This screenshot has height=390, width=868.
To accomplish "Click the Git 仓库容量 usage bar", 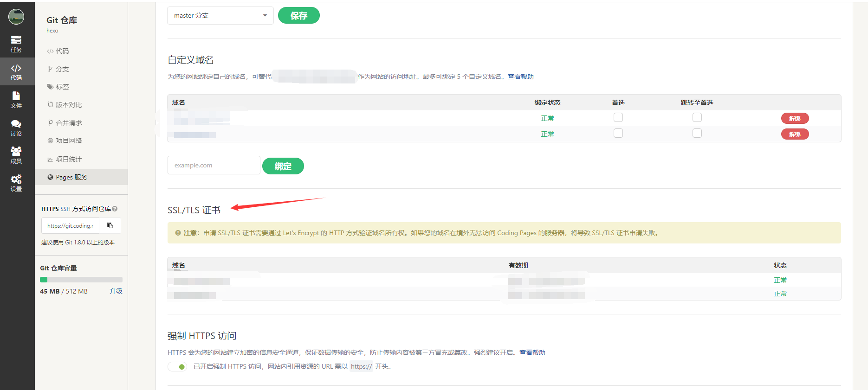I will tap(81, 280).
